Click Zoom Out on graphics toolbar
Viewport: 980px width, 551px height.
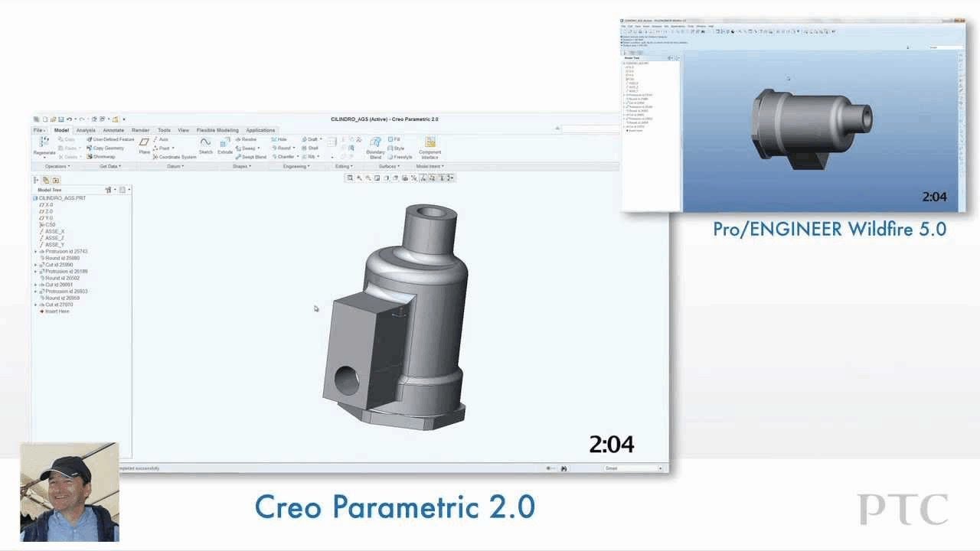point(368,178)
